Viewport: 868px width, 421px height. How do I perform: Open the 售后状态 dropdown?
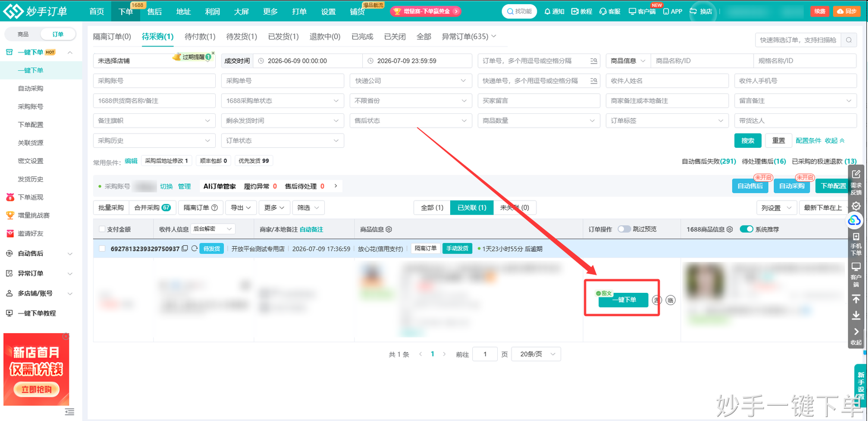point(410,121)
